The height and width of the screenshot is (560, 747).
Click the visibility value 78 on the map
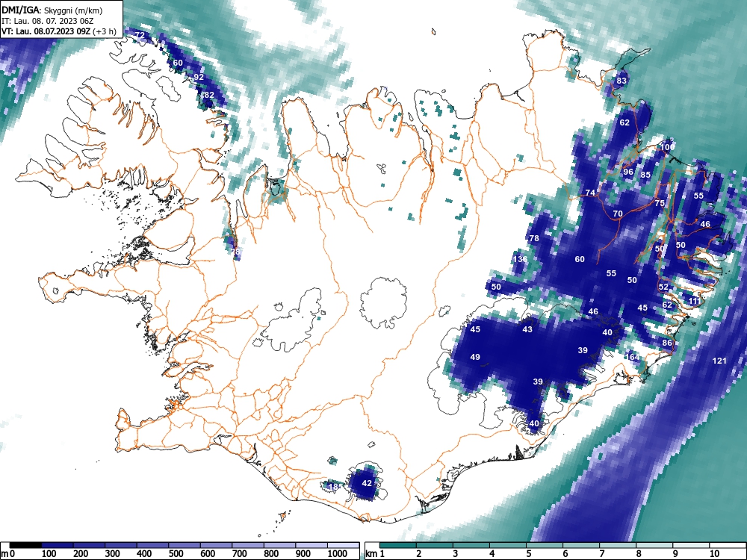pos(534,238)
